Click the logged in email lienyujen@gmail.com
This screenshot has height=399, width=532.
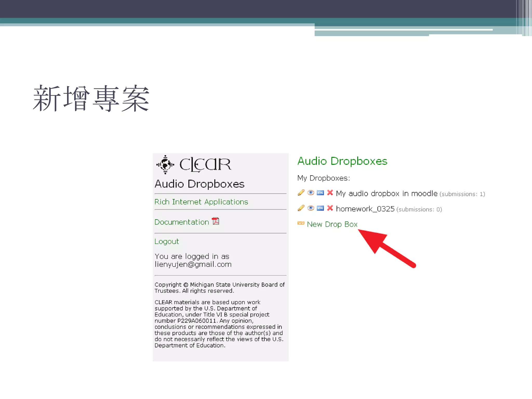(x=193, y=264)
